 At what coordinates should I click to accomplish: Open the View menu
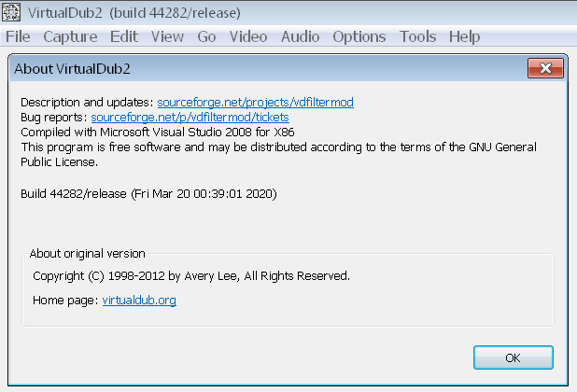[x=167, y=37]
